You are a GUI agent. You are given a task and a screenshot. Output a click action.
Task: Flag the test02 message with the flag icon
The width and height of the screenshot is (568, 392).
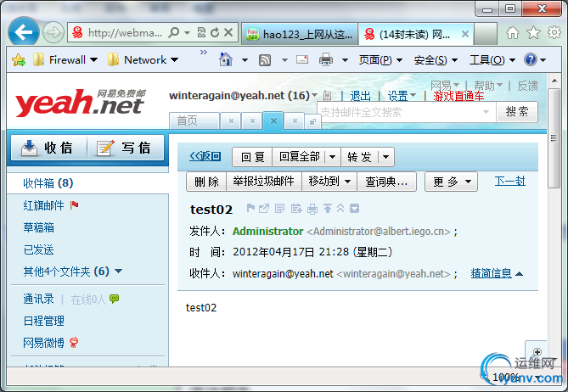(250, 208)
